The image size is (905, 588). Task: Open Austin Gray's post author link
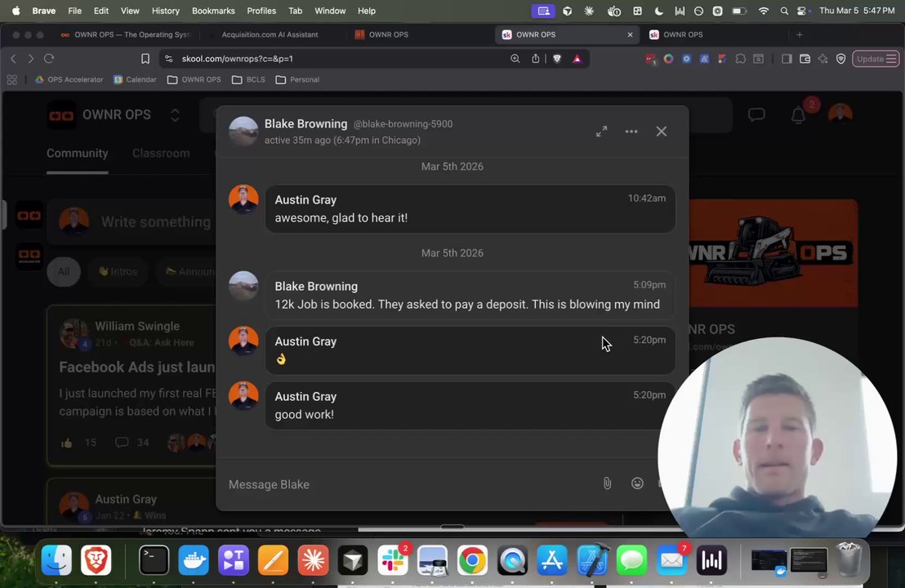point(126,499)
